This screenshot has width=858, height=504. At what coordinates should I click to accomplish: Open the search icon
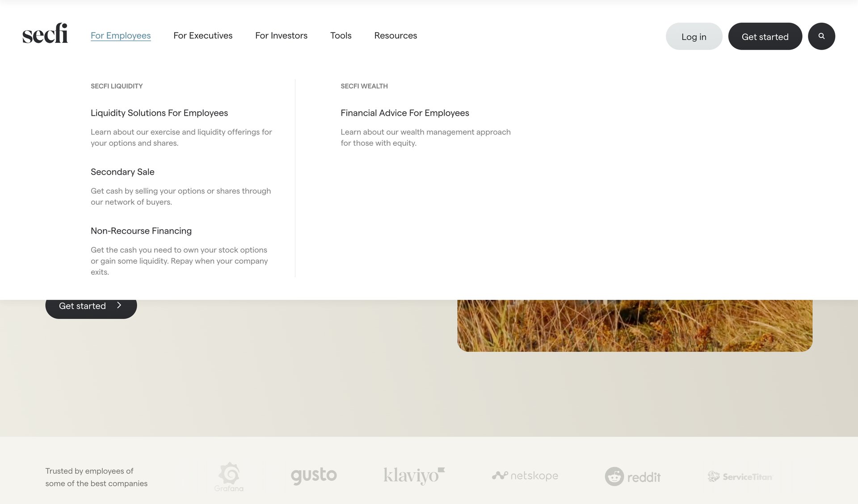pos(821,36)
